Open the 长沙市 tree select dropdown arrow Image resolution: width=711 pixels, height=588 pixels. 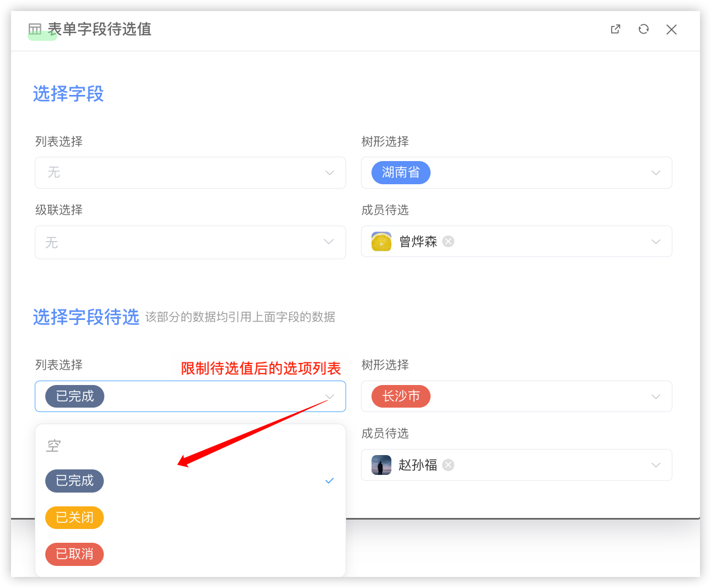(656, 397)
